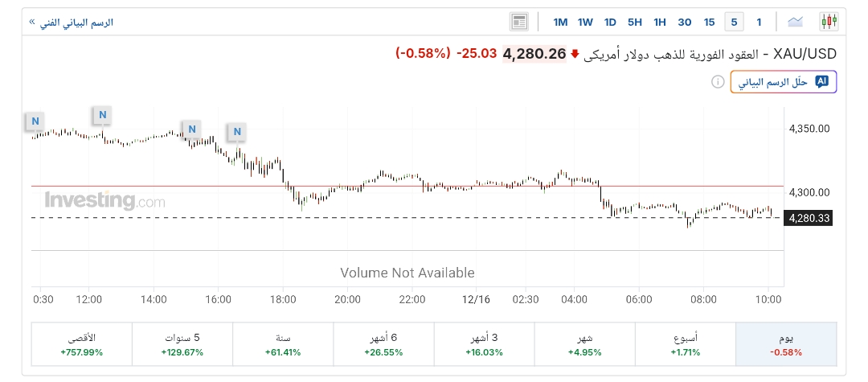Open the fourth N news marker
This screenshot has width=868, height=382.
(237, 131)
